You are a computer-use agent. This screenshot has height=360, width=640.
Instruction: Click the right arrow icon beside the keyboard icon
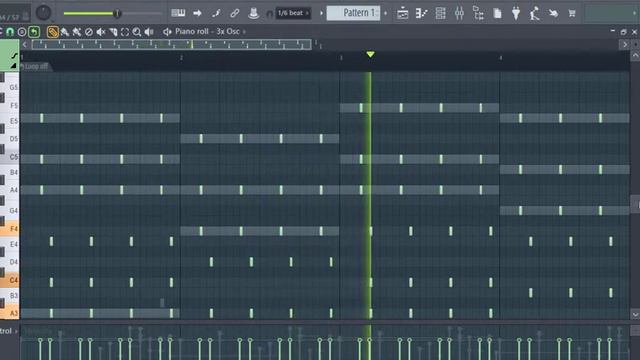click(x=197, y=13)
